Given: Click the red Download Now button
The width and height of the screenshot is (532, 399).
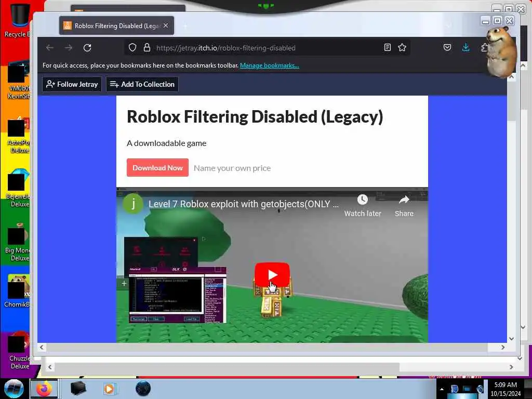Looking at the screenshot, I should [x=157, y=168].
